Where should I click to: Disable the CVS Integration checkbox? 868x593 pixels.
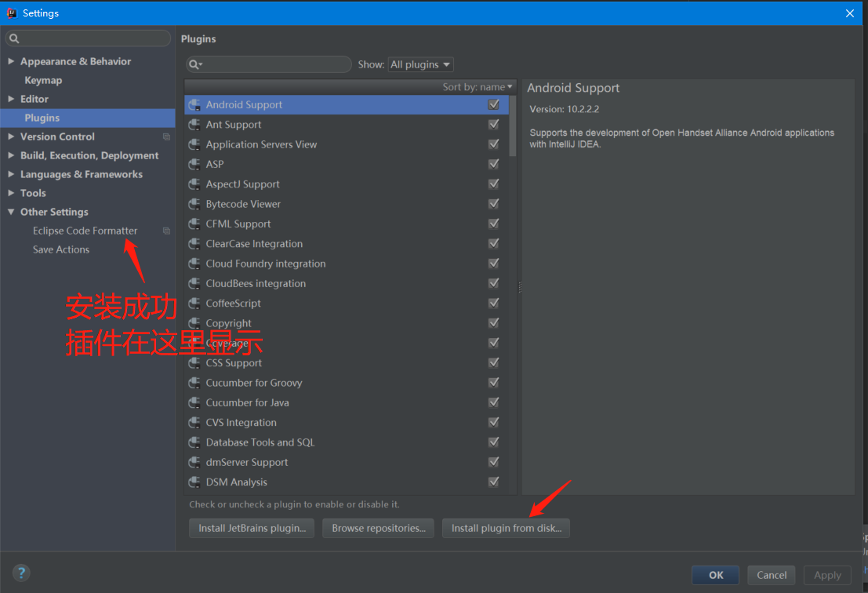[494, 423]
